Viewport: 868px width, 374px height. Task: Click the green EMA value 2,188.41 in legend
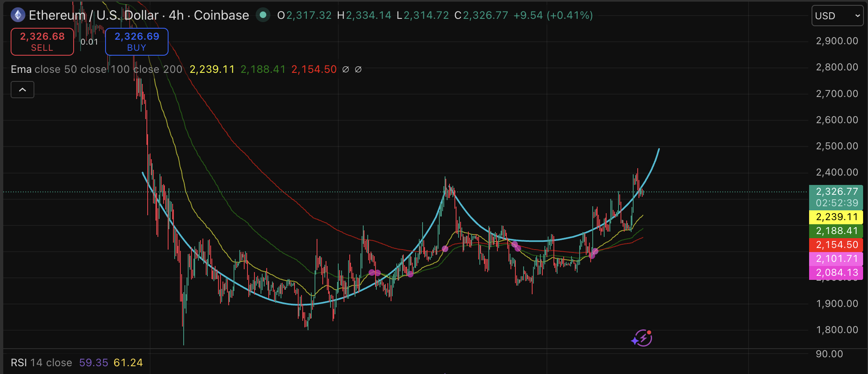point(262,69)
